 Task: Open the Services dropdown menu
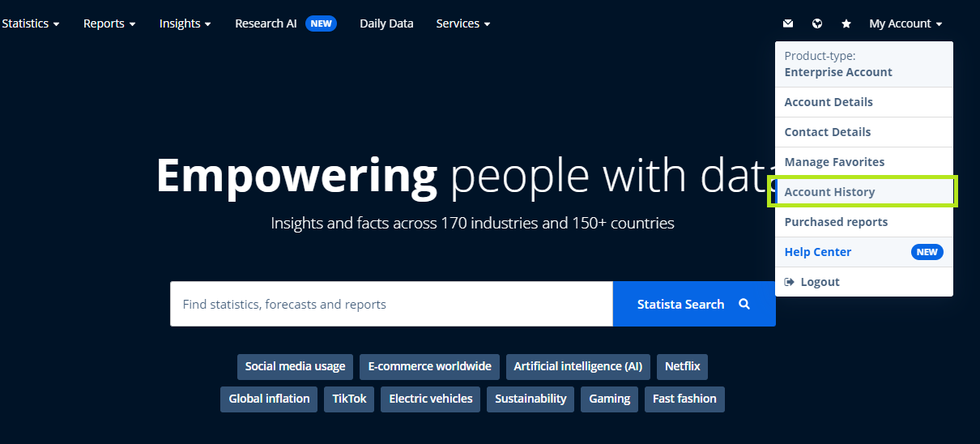click(462, 23)
